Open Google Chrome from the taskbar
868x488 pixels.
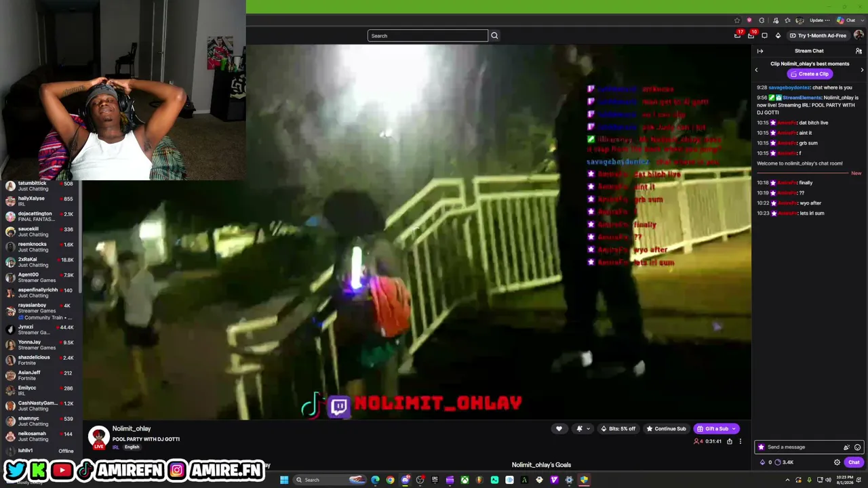coord(390,480)
